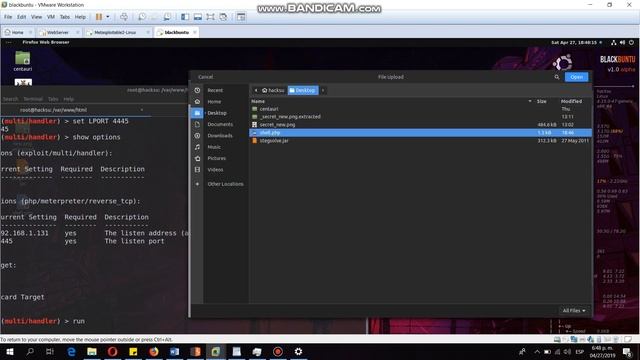Viewport: 640px width, 360px height.
Task: Select Documents in the file dialog sidebar
Action: pyautogui.click(x=220, y=124)
